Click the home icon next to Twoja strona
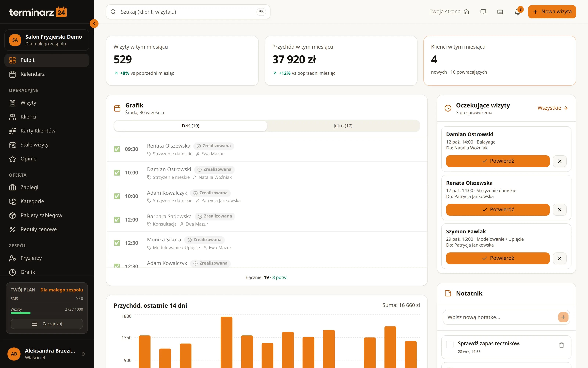Image resolution: width=588 pixels, height=368 pixels. [466, 12]
